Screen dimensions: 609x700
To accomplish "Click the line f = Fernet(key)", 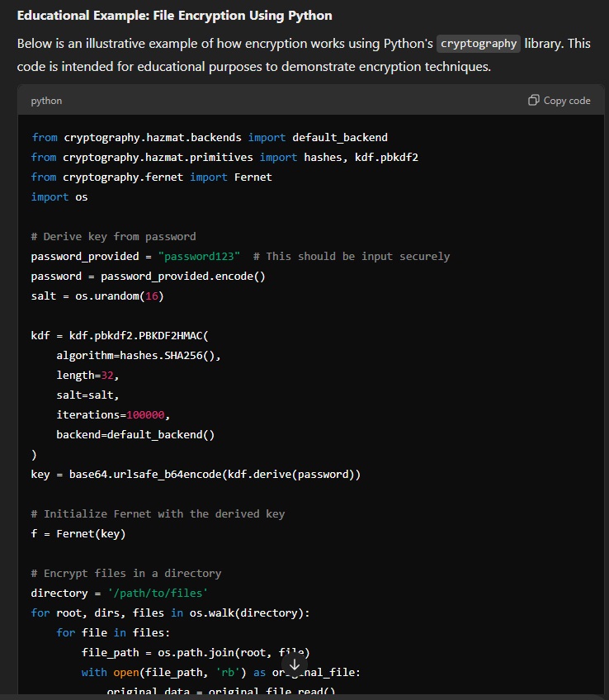I will click(x=78, y=533).
